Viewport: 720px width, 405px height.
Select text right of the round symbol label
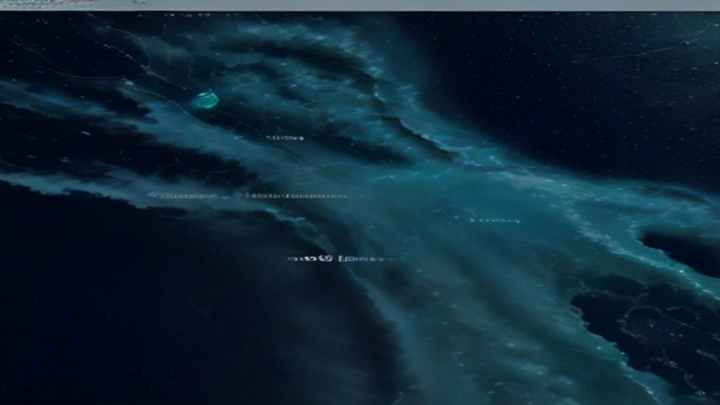point(363,259)
